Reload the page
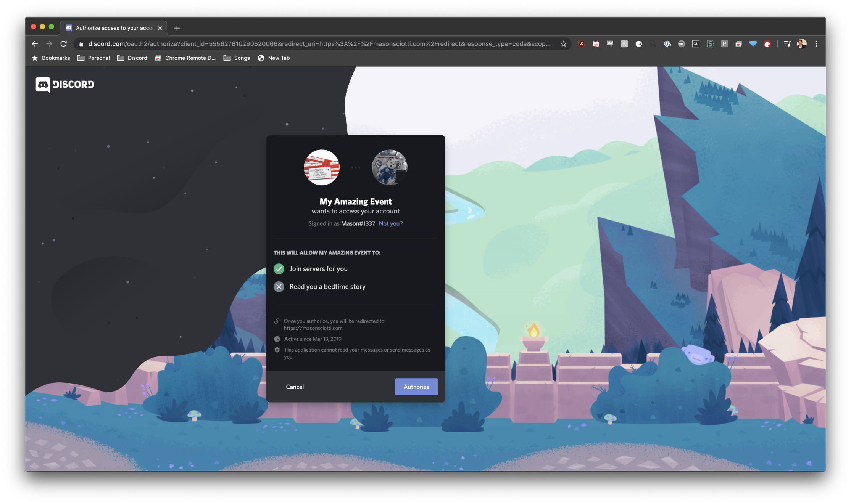Image resolution: width=851 pixels, height=504 pixels. click(63, 44)
